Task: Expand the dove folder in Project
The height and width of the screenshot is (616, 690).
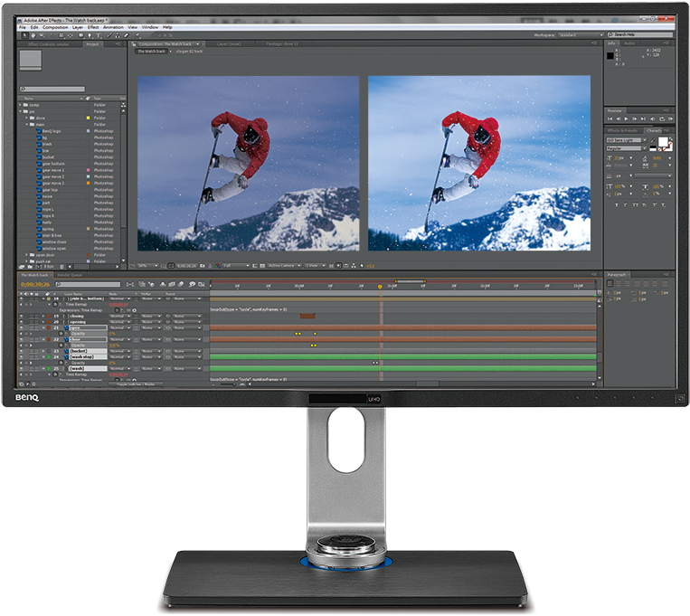Action: (26, 118)
